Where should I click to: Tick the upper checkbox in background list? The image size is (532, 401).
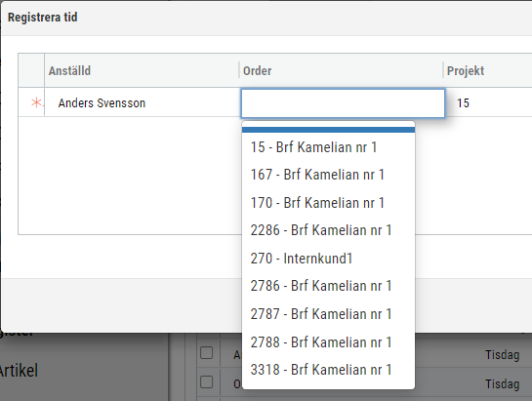tap(206, 353)
